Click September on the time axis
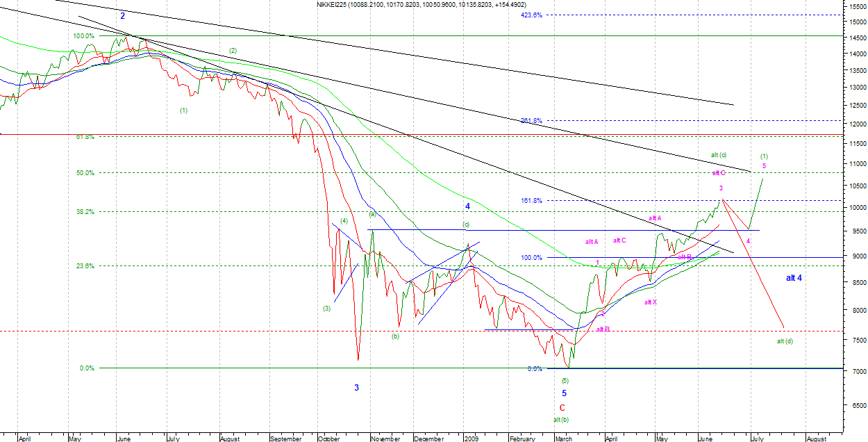This screenshot has width=868, height=442. (x=285, y=439)
